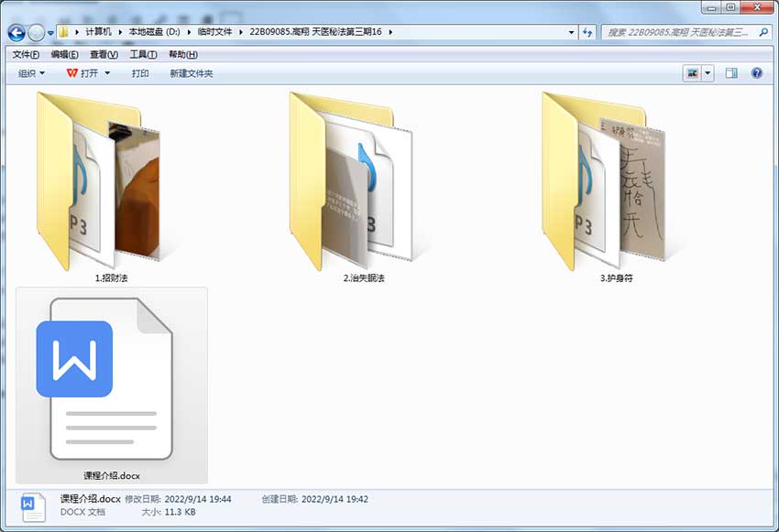Image resolution: width=779 pixels, height=532 pixels.
Task: Select the 1.招财法 folder icon
Action: pyautogui.click(x=99, y=181)
